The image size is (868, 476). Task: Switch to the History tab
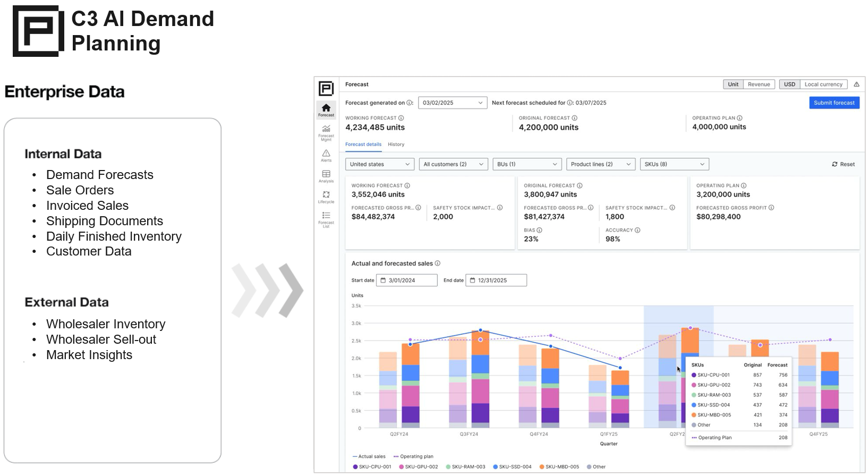396,144
